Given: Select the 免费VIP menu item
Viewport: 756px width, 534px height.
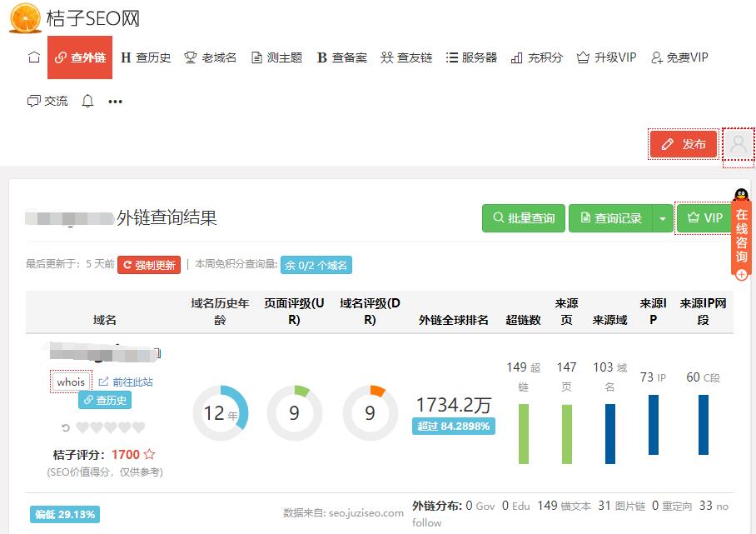Looking at the screenshot, I should point(679,57).
